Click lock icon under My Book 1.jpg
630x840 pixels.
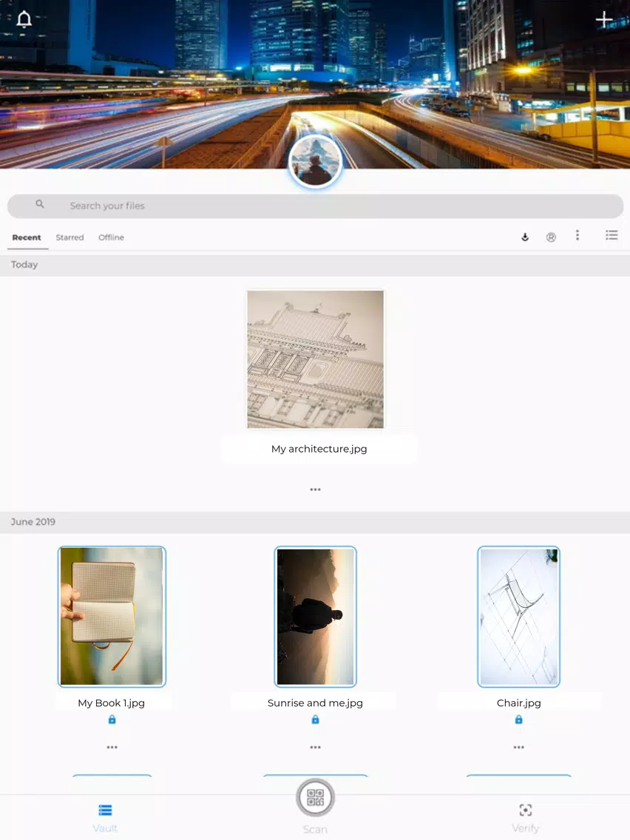(x=112, y=719)
